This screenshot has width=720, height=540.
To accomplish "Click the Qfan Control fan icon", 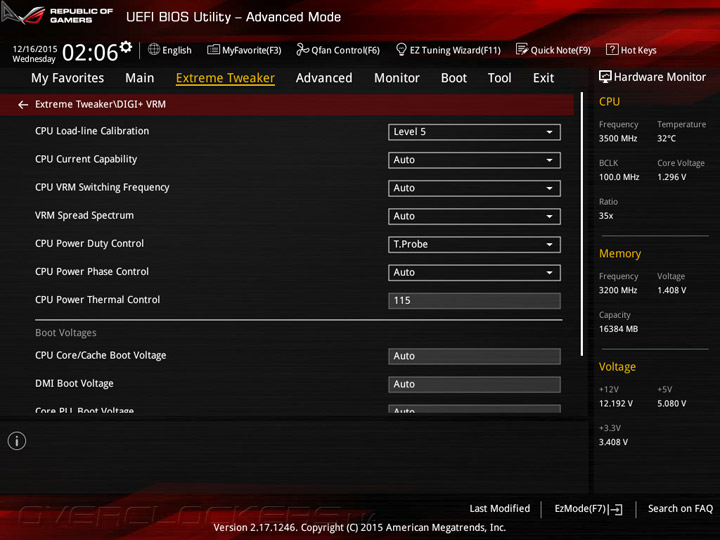I will coord(302,49).
